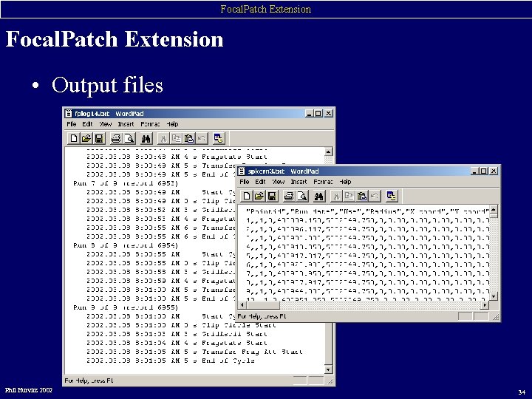The width and height of the screenshot is (532, 399).
Task: Click Undo icon in spkern3.txt WordPad
Action: 375,196
